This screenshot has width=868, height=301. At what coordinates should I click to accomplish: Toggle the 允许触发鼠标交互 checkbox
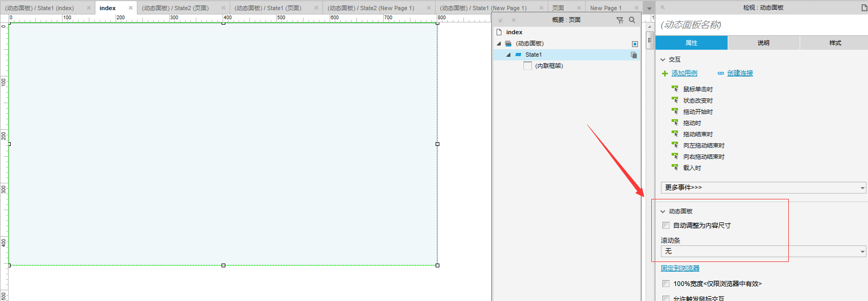tap(666, 298)
